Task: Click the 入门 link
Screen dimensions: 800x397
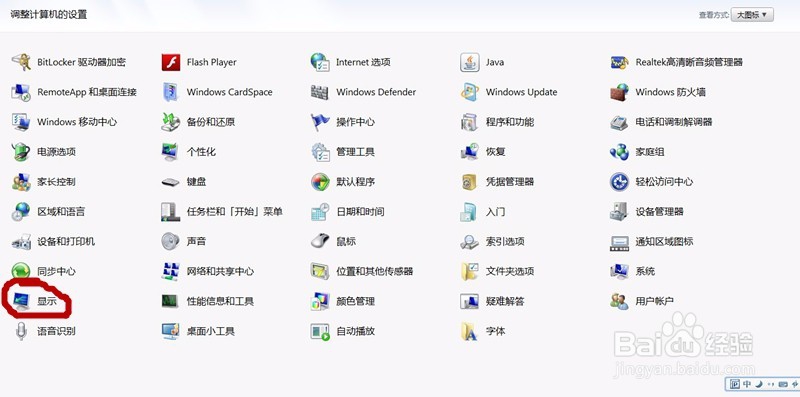Action: click(x=495, y=212)
